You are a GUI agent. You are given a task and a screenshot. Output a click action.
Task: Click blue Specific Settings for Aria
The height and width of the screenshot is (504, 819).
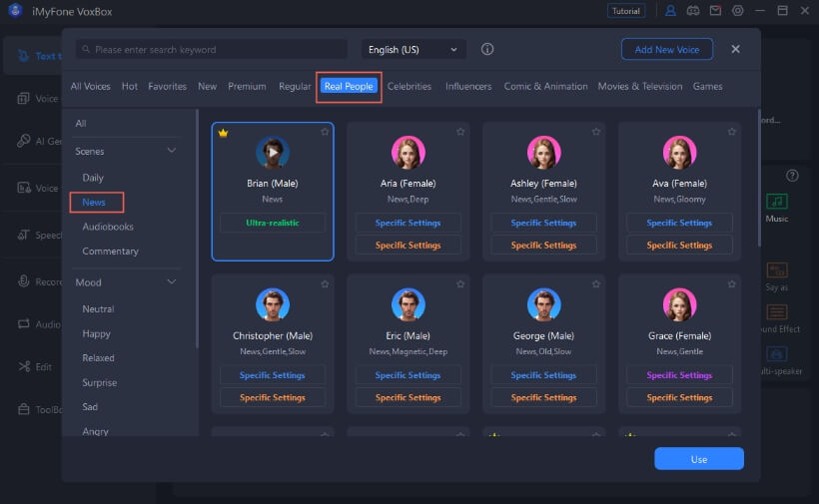click(408, 223)
